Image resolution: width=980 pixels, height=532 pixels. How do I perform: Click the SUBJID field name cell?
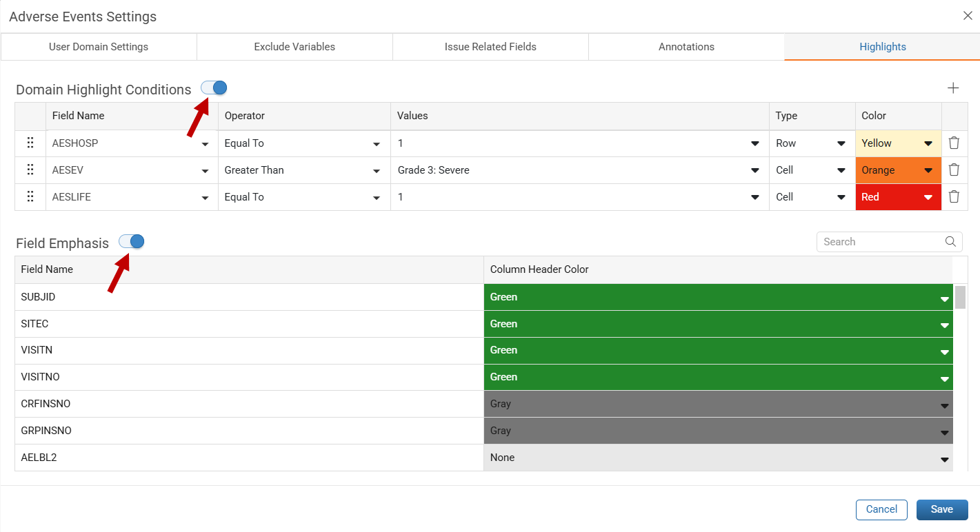[x=249, y=297]
